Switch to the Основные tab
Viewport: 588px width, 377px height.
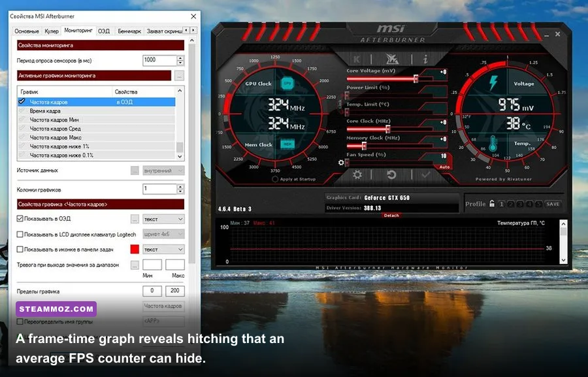(27, 31)
